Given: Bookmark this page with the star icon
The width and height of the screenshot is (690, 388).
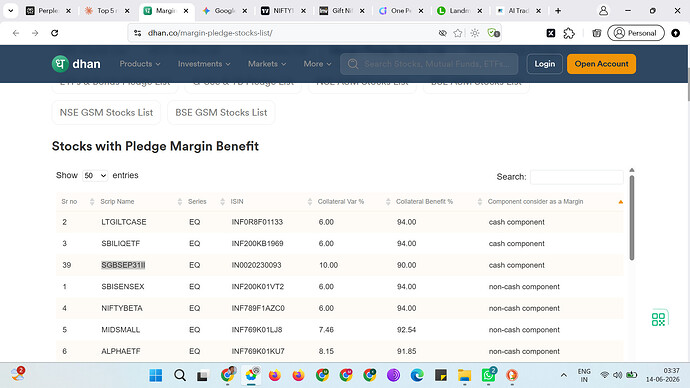Looking at the screenshot, I should point(458,33).
